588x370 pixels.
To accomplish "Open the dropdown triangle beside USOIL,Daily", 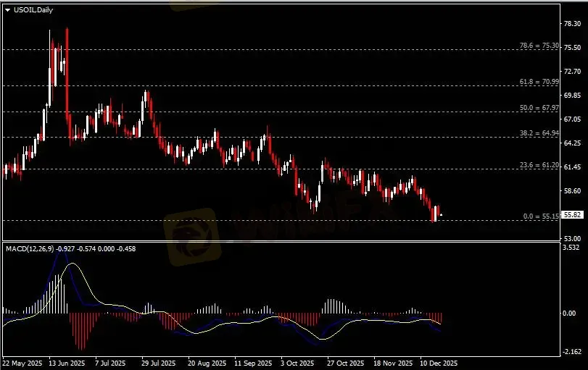I will tap(7, 10).
